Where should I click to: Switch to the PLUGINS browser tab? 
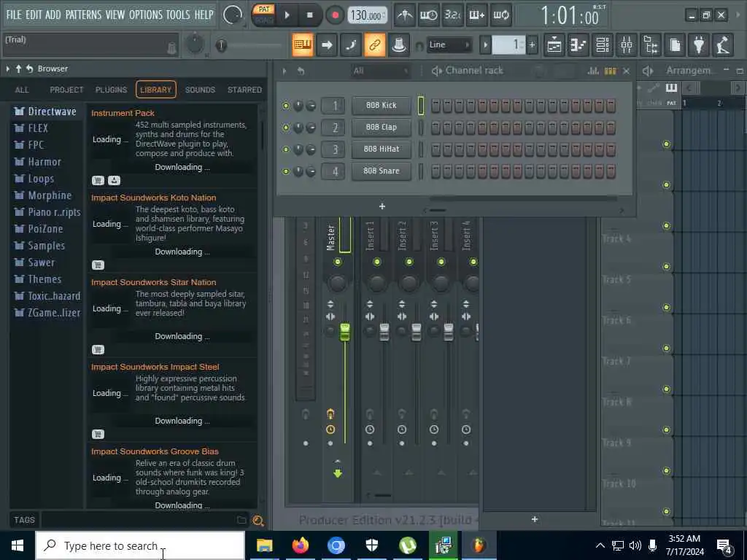pos(111,90)
